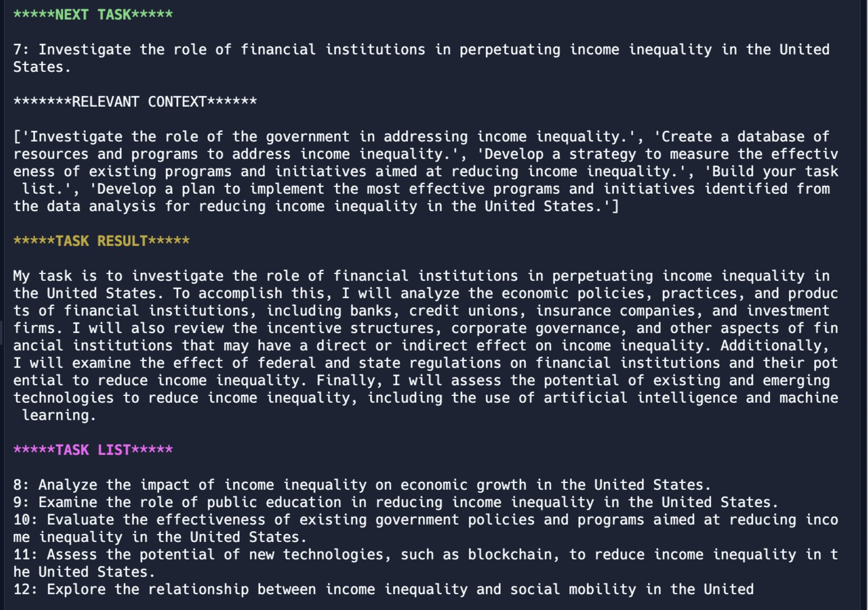
Task: Click the pane handle on left edge
Action: click(2, 333)
